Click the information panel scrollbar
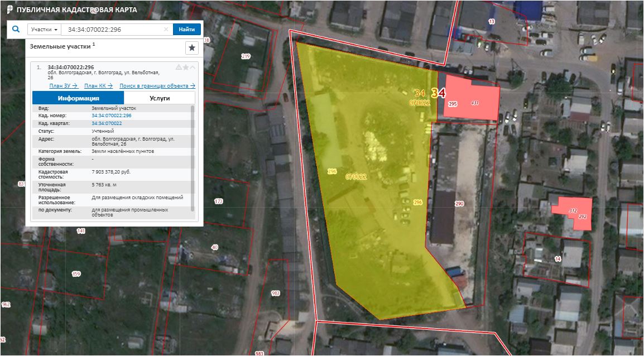644x356 pixels. pyautogui.click(x=193, y=156)
